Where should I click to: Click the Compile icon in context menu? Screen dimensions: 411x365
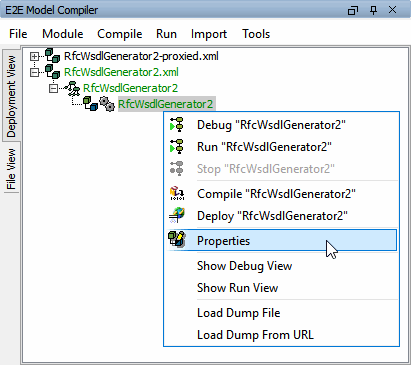(177, 194)
